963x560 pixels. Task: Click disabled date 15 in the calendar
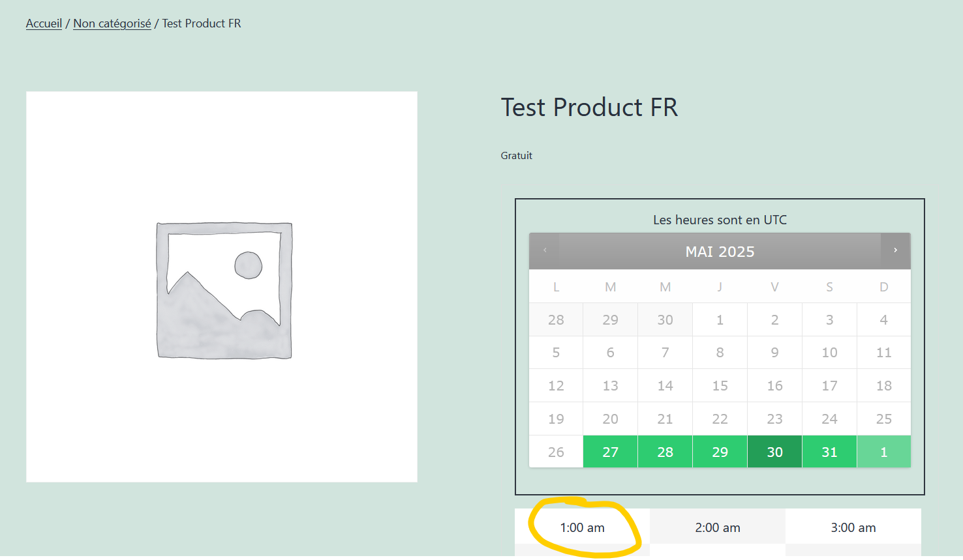[720, 385]
